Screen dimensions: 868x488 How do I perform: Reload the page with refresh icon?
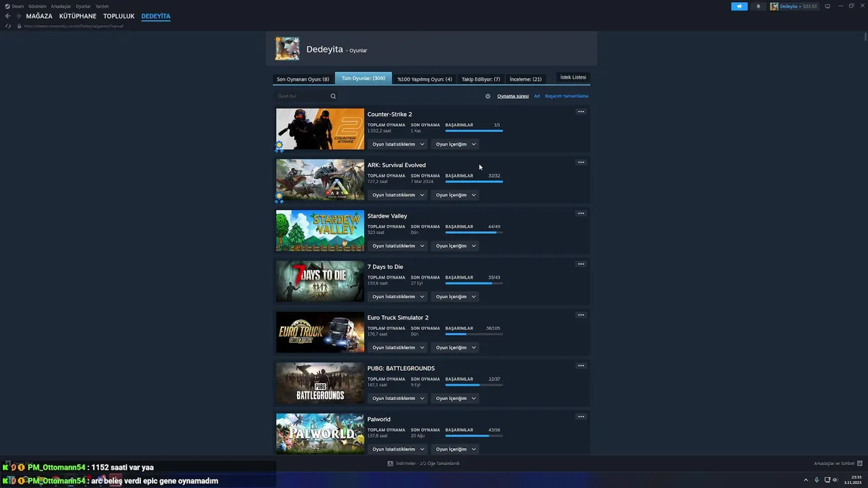point(7,26)
